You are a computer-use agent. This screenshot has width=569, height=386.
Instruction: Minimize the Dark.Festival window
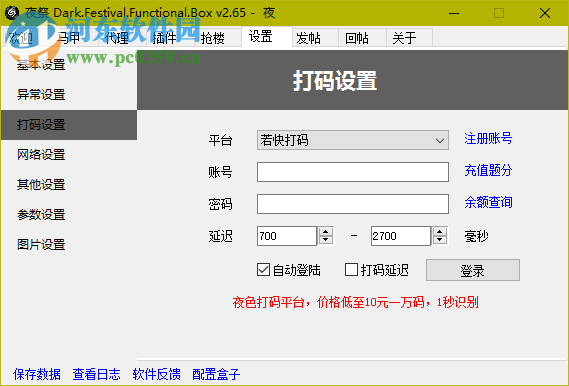(x=454, y=13)
